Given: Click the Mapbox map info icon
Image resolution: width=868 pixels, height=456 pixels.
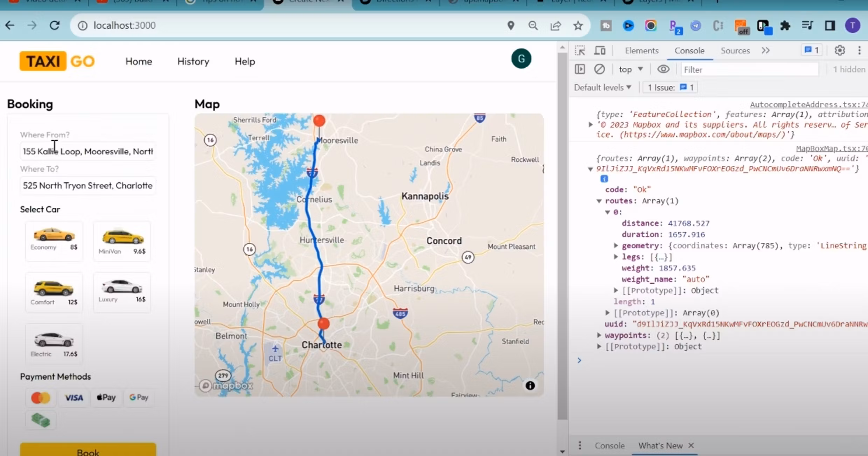Looking at the screenshot, I should pos(530,386).
